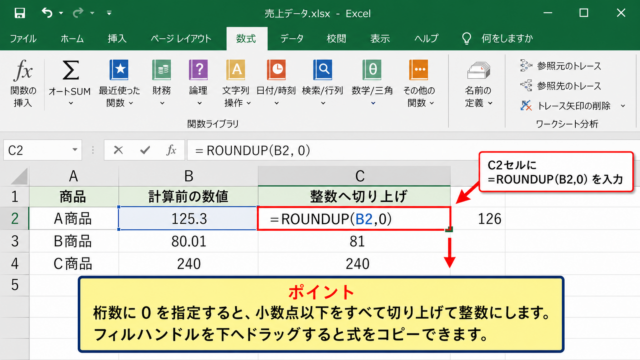Click cell C2 editing =ROUNDUP(B2,0)

(354, 219)
